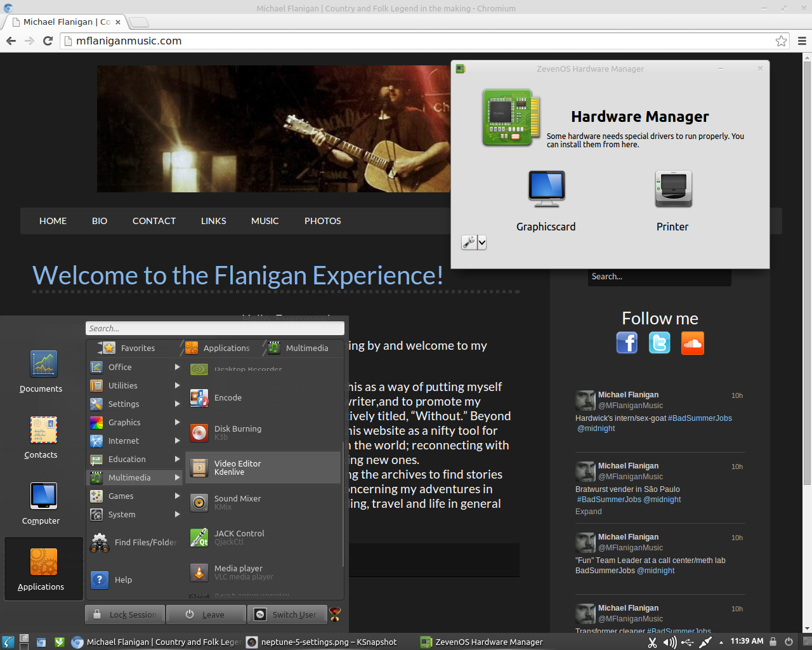Open the Graphicscard driver icon

pos(546,189)
